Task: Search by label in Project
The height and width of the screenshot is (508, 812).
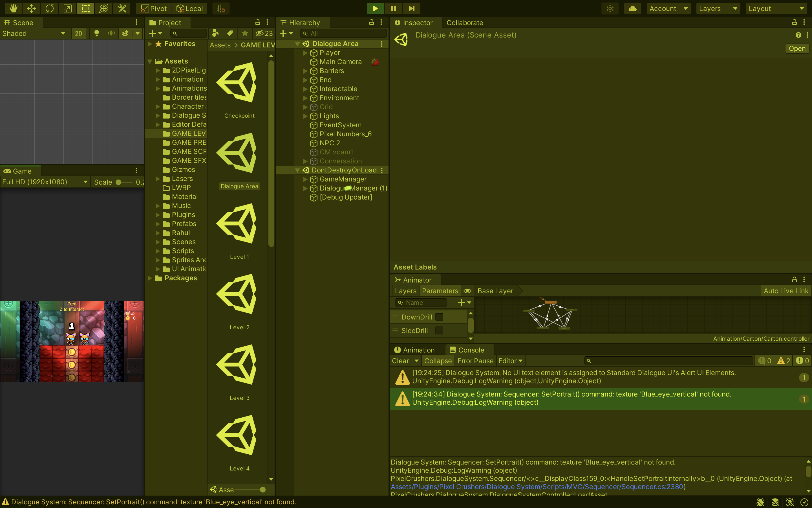Action: [x=230, y=33]
